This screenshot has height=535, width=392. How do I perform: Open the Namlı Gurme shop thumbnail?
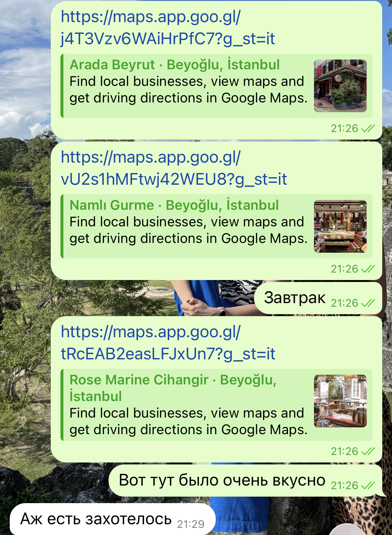tap(340, 226)
